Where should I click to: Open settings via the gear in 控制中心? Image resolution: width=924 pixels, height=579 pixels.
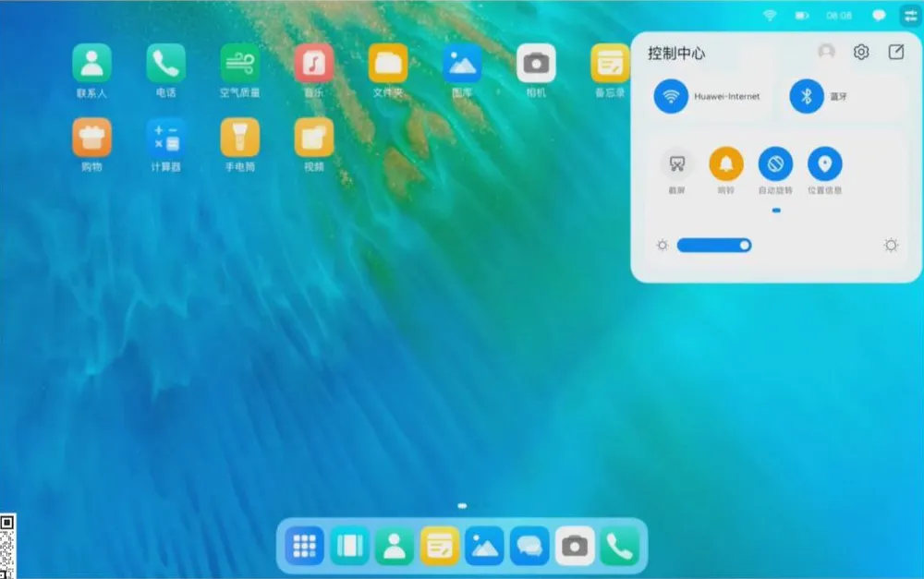[x=861, y=52]
